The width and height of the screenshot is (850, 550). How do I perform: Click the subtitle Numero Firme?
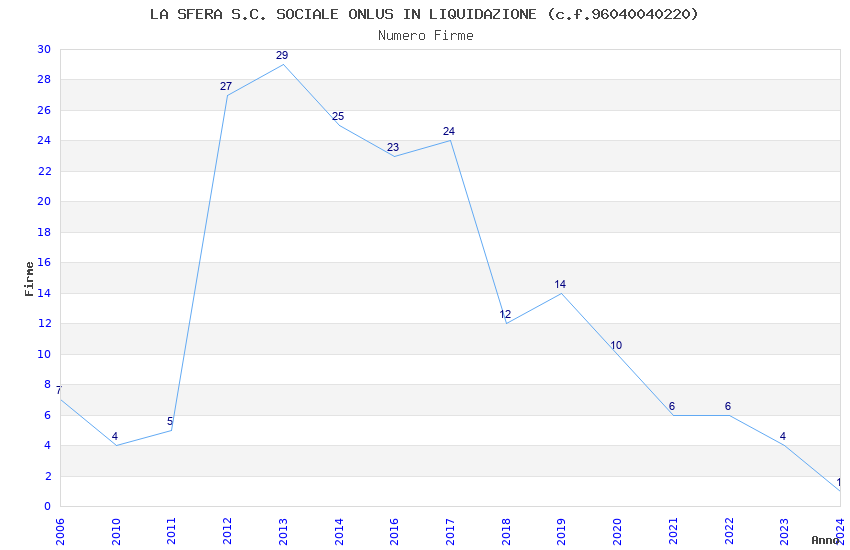pos(426,36)
